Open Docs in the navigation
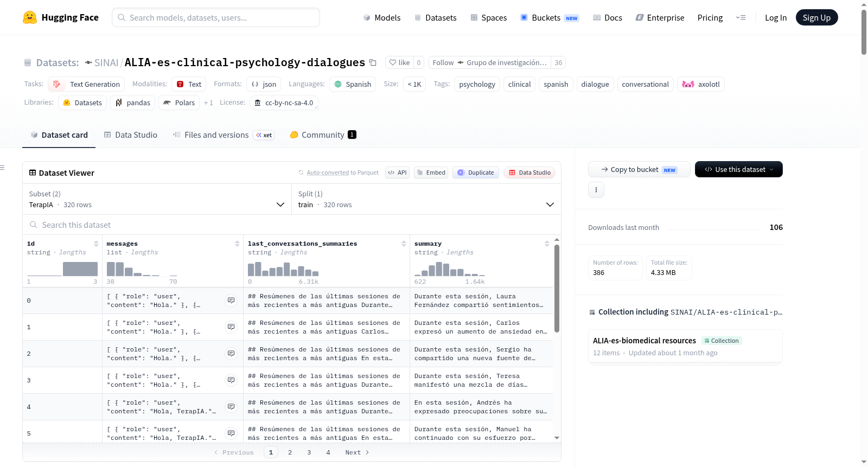The width and height of the screenshot is (868, 467). coord(608,17)
